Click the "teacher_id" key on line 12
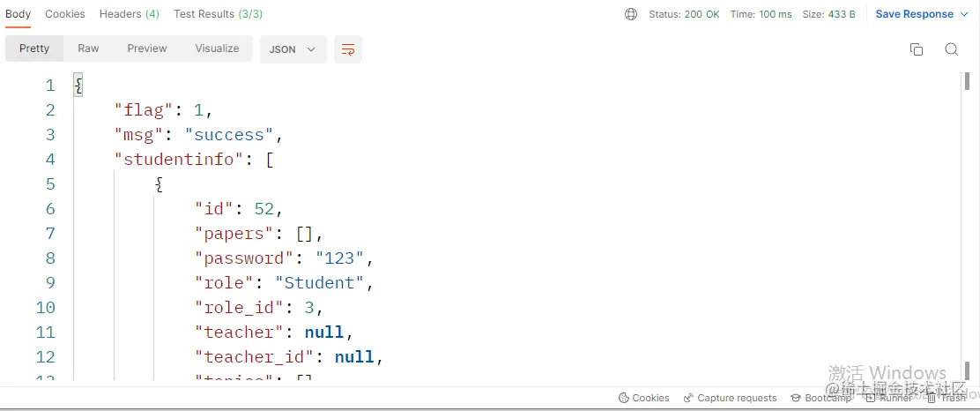The height and width of the screenshot is (411, 980). [255, 356]
